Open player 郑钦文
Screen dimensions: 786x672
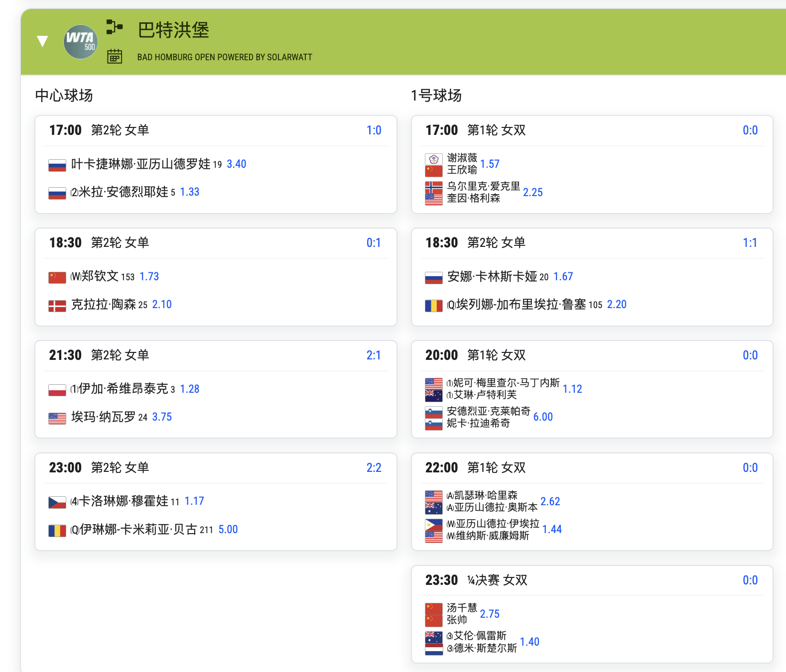[x=100, y=276]
